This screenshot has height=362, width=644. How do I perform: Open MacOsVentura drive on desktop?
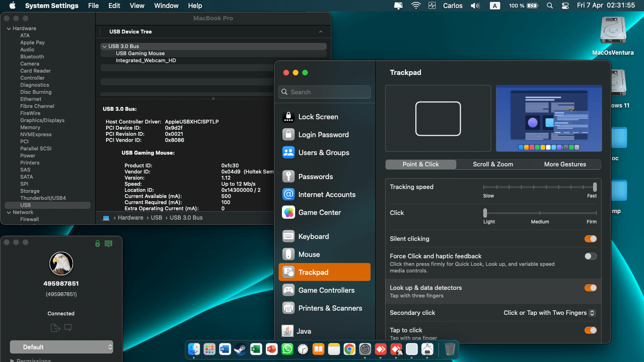point(613,36)
